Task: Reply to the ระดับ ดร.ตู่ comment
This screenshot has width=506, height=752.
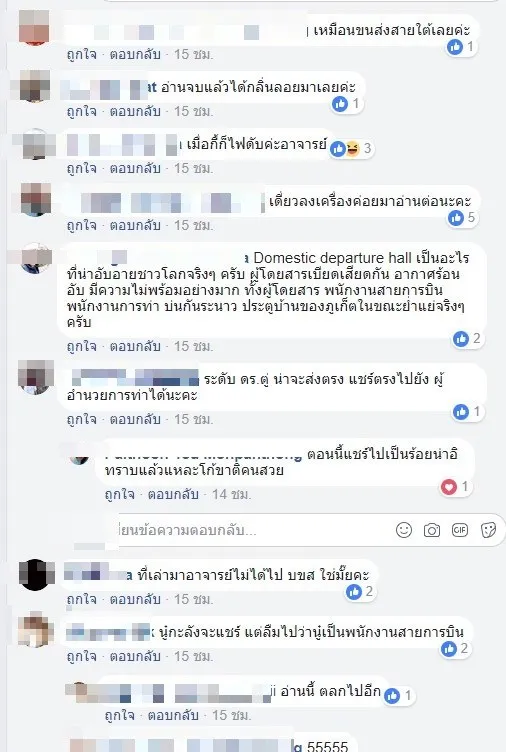Action: (135, 419)
